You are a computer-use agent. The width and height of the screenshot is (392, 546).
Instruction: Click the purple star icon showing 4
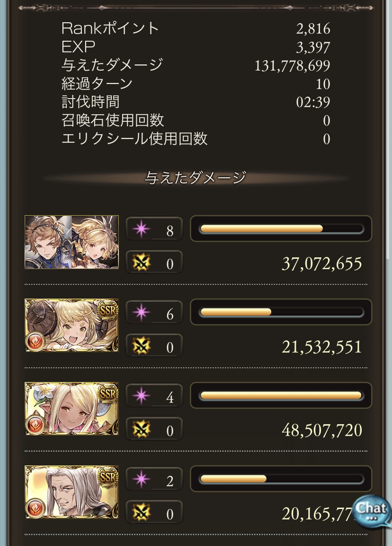point(142,396)
